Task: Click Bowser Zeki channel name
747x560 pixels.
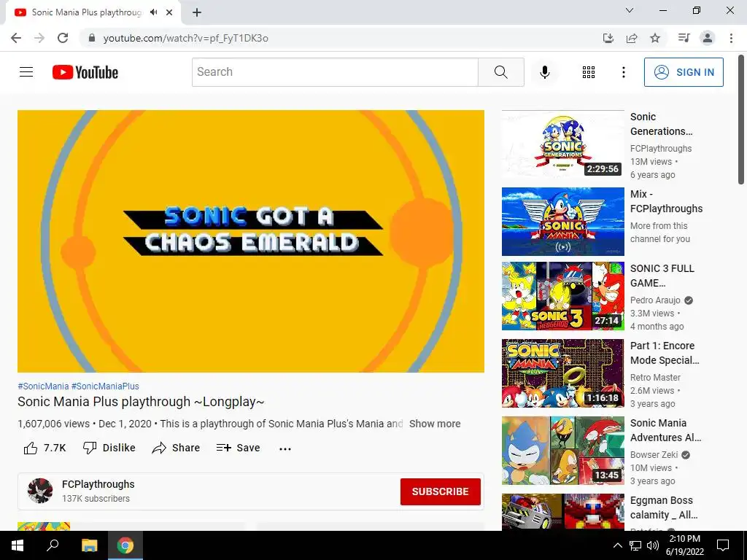Action: pos(654,454)
